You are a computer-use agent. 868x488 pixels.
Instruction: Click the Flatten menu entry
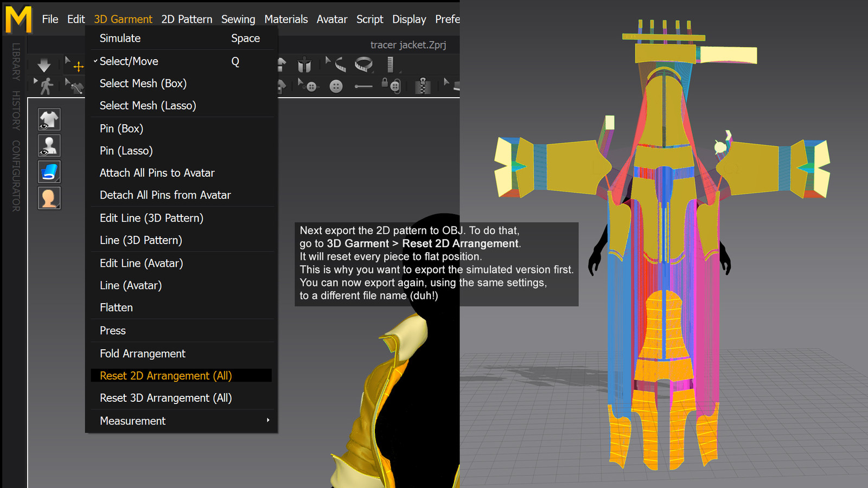(181, 307)
